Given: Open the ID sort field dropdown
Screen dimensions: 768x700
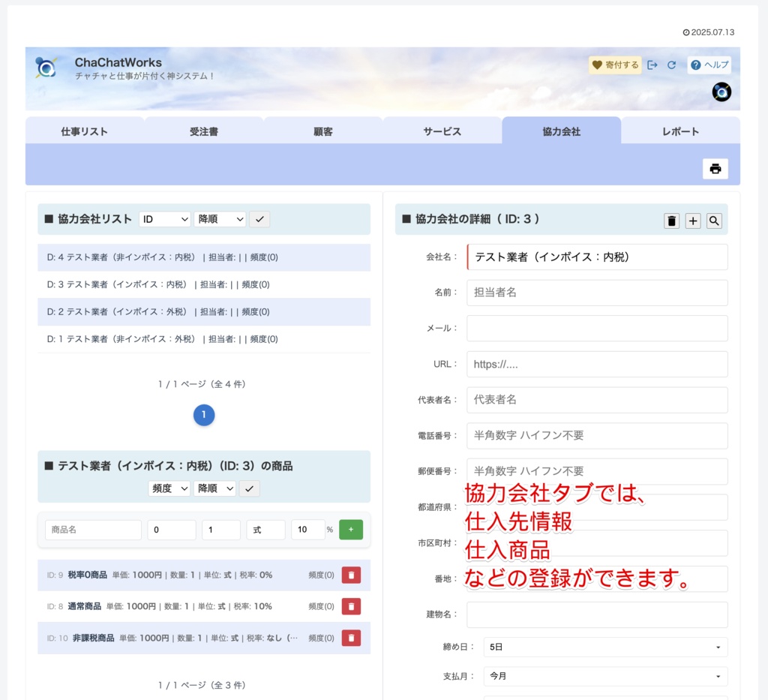Looking at the screenshot, I should pyautogui.click(x=164, y=218).
